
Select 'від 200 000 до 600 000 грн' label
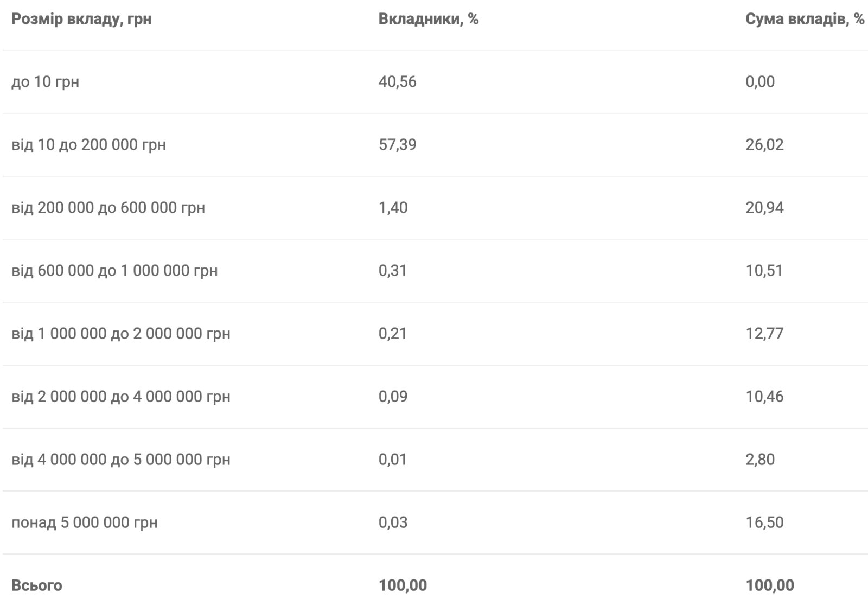pos(108,208)
